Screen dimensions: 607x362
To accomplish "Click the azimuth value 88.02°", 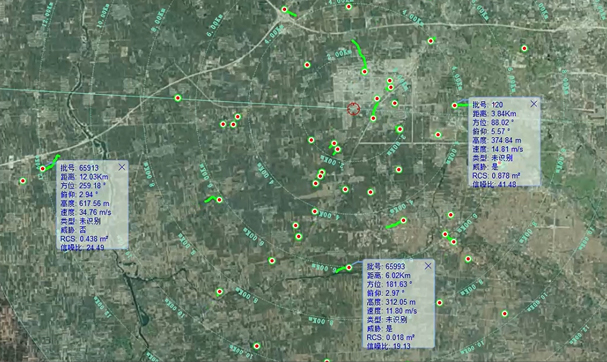I will coord(502,123).
